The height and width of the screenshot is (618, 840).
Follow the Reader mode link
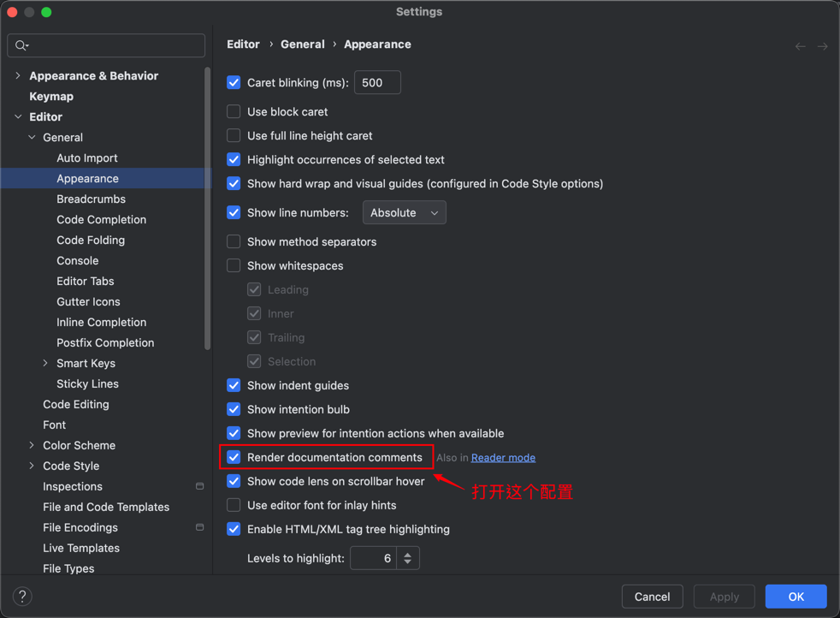click(x=503, y=458)
